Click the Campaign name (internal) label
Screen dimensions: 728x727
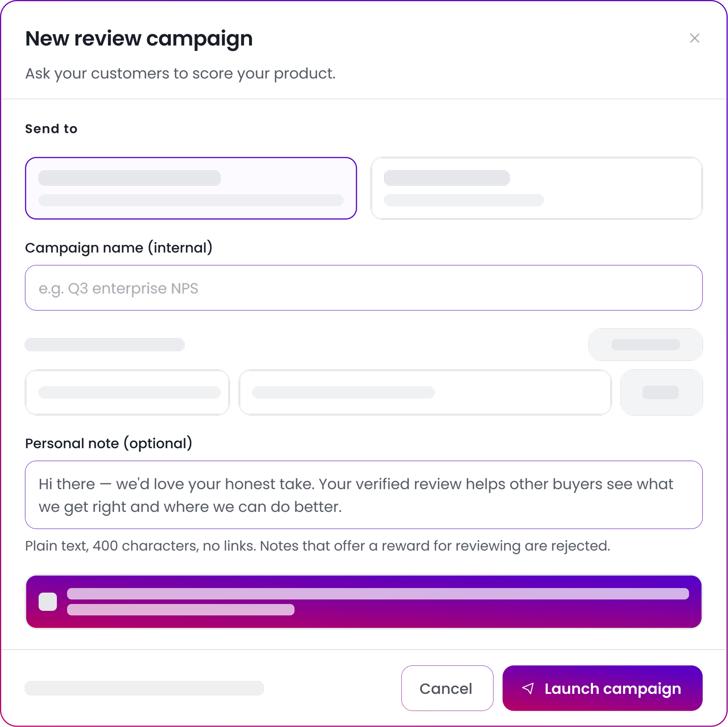pos(119,248)
